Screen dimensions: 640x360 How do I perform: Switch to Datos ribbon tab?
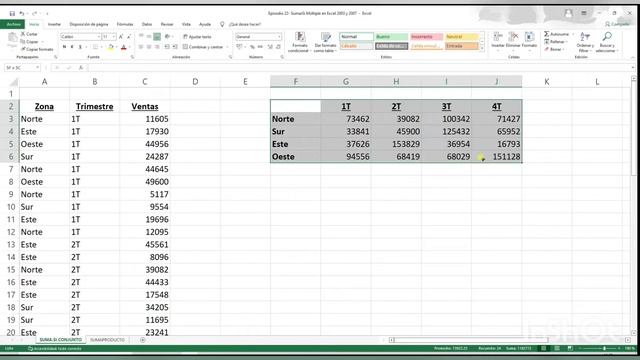coord(147,24)
